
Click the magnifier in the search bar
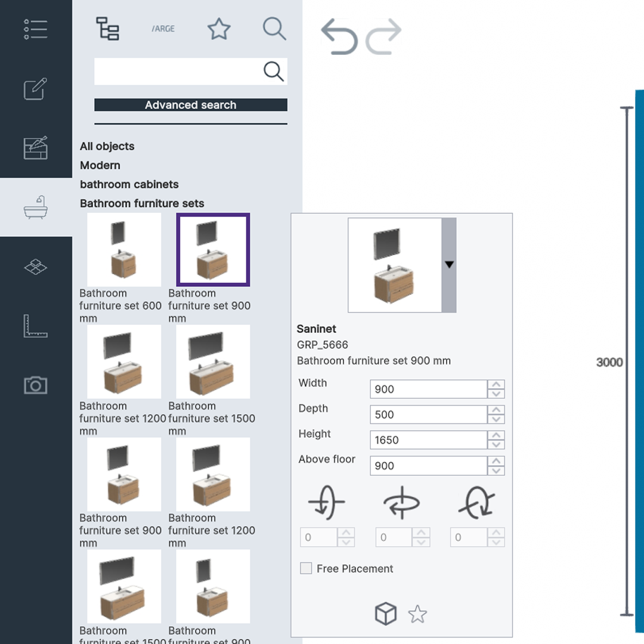pos(273,71)
